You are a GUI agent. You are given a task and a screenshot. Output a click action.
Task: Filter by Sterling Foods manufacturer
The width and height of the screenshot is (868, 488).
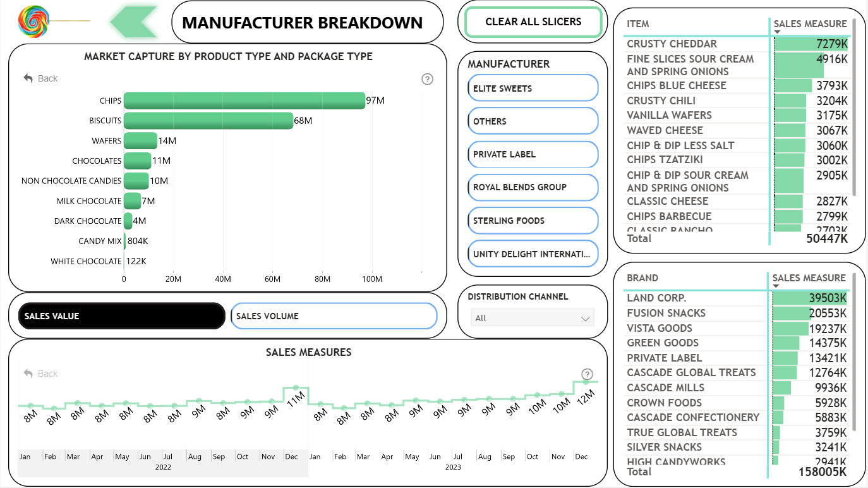(533, 220)
